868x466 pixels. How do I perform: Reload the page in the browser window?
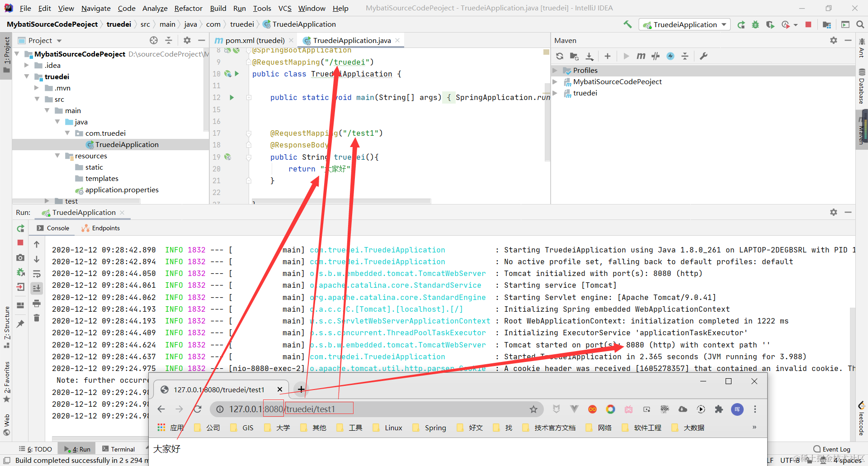(198, 409)
